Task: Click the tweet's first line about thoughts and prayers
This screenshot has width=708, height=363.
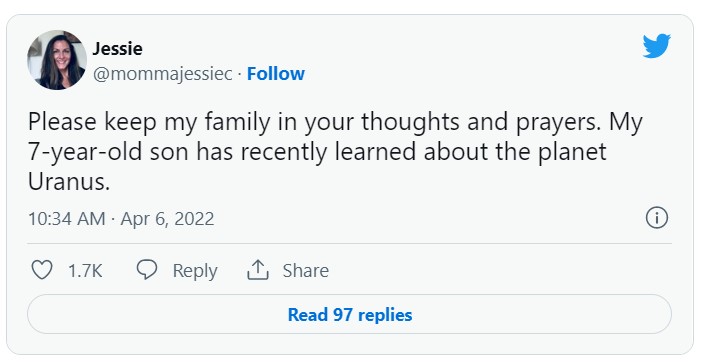Action: tap(335, 122)
